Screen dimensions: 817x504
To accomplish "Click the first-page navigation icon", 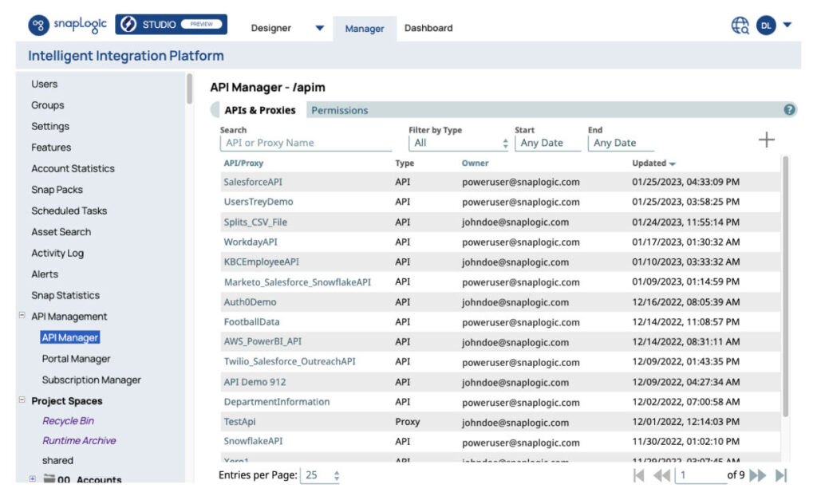I will [638, 475].
